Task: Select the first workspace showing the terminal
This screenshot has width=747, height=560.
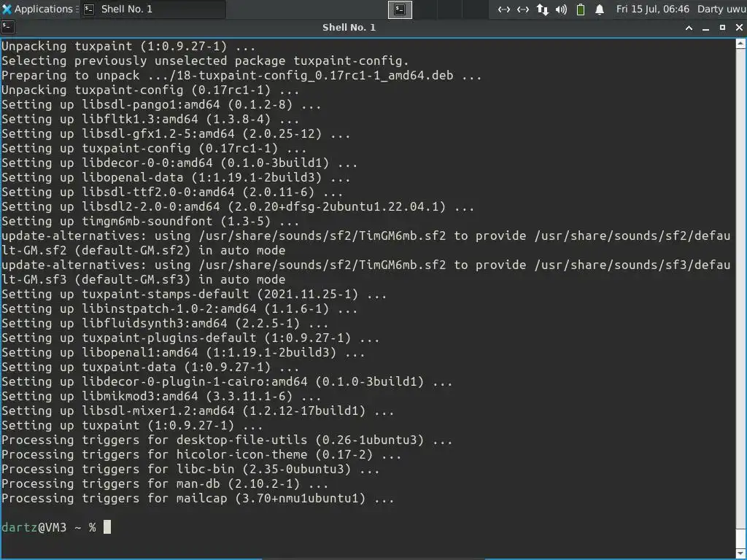Action: (x=400, y=9)
